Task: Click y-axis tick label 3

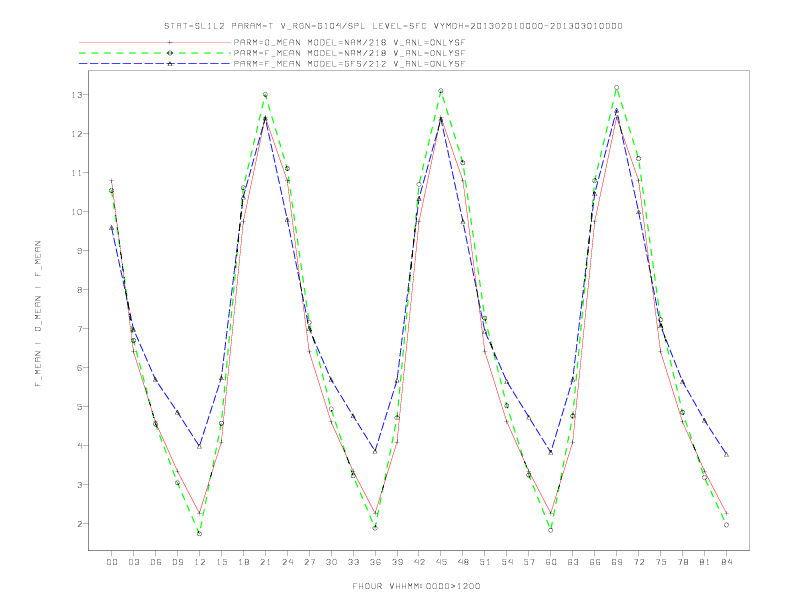Action: pyautogui.click(x=80, y=485)
